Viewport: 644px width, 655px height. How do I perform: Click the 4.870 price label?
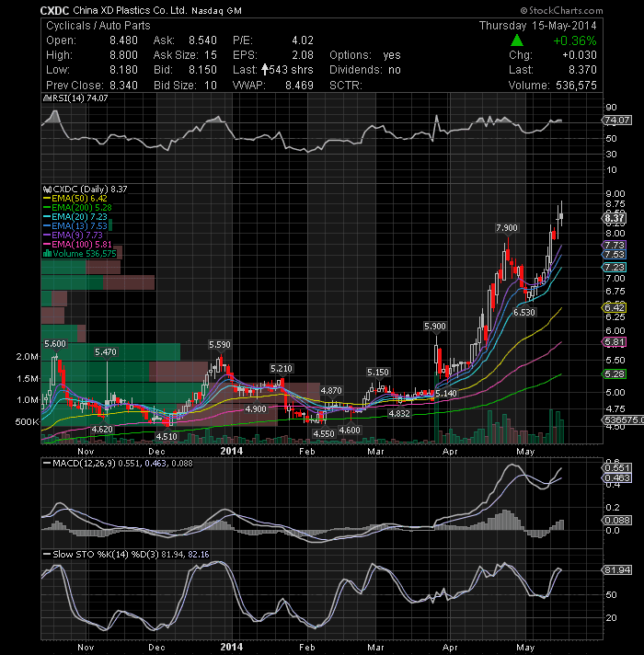coord(331,391)
